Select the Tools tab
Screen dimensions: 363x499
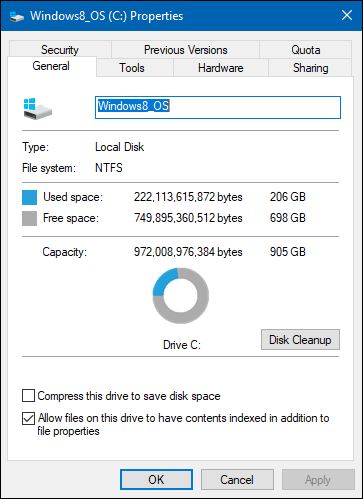click(132, 68)
